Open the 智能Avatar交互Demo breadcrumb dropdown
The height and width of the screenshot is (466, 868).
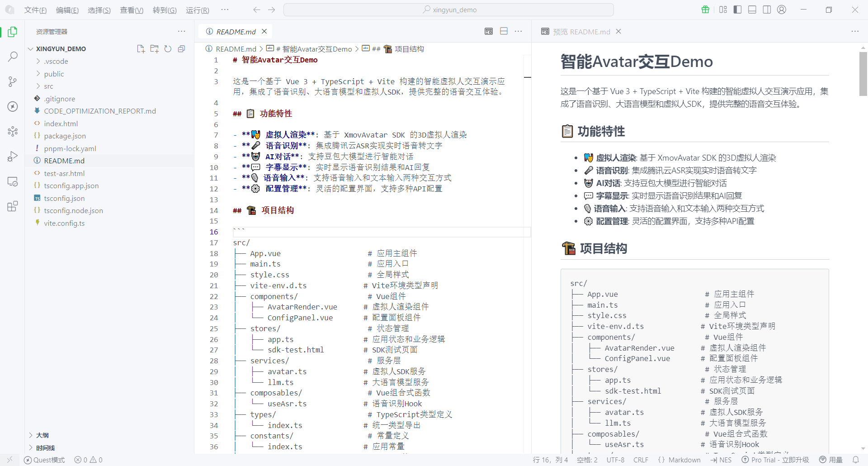click(x=309, y=49)
